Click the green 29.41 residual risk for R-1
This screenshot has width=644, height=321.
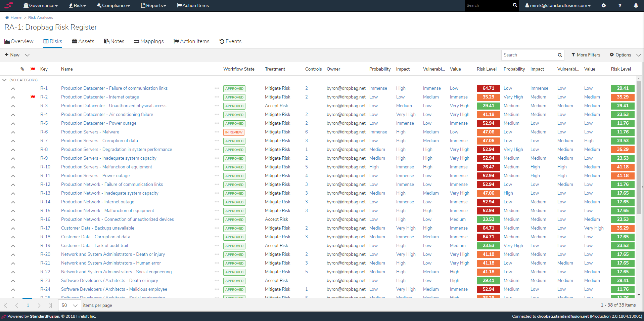pos(623,88)
